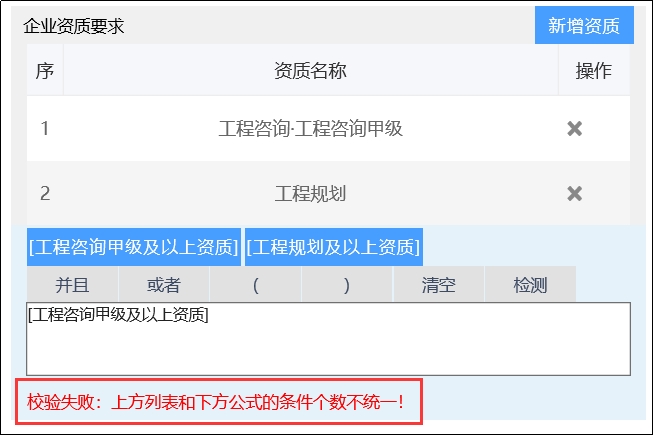Remove the 工程规划 row with X icon
Screen dimensions: 653x435
point(574,193)
